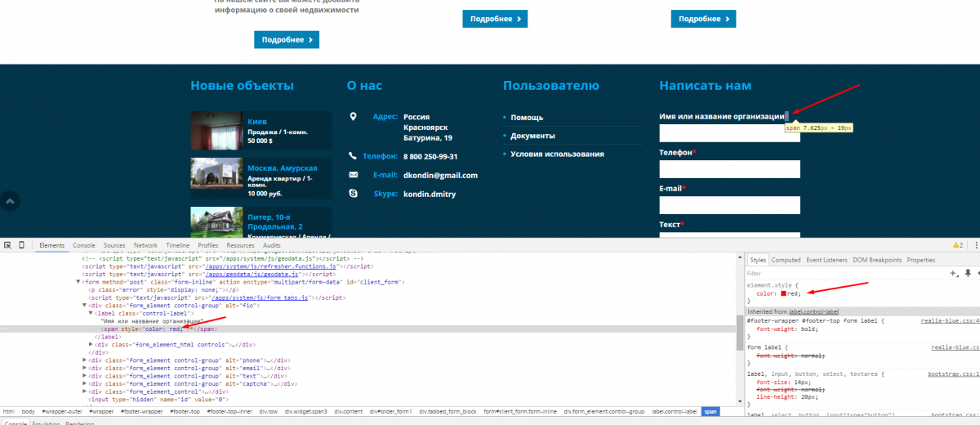Collapse the label control-label node
Image resolution: width=980 pixels, height=425 pixels.
tap(91, 313)
